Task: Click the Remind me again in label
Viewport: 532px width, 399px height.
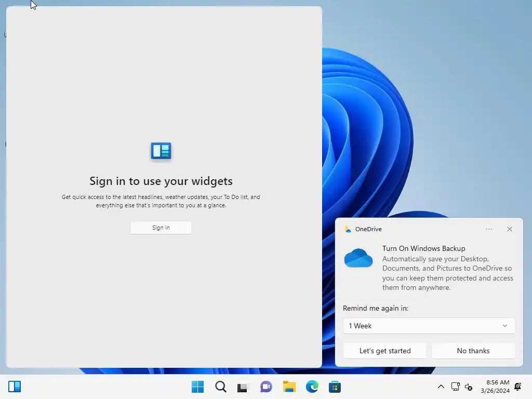Action: pos(376,308)
